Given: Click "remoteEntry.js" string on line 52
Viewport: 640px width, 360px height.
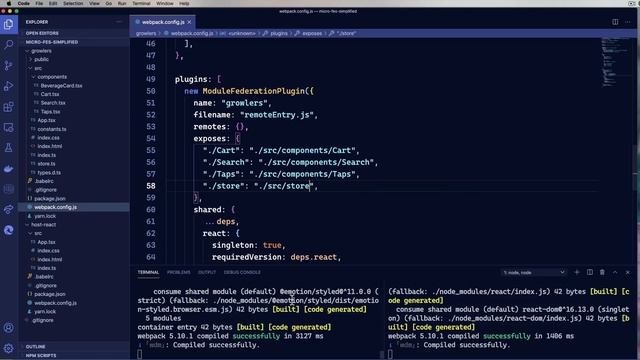Looking at the screenshot, I should point(276,115).
